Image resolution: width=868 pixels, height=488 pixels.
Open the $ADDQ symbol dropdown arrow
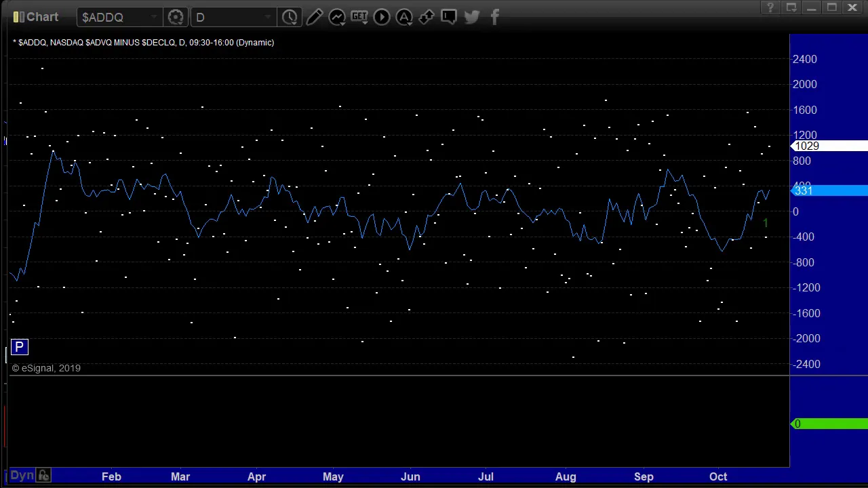(x=155, y=17)
